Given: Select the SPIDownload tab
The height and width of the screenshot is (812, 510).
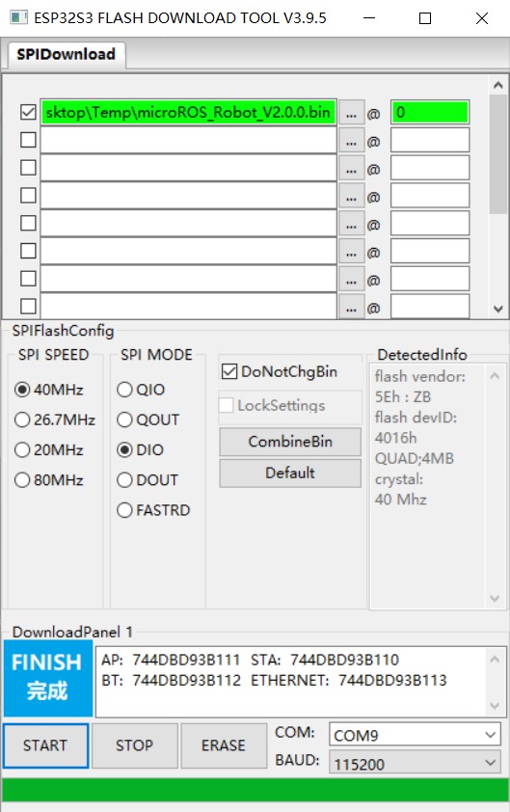Looking at the screenshot, I should click(x=66, y=54).
